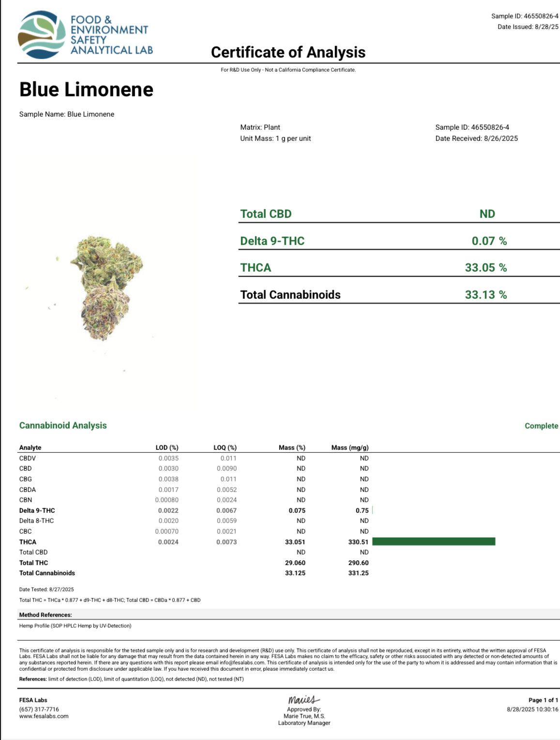This screenshot has height=740, width=560.
Task: Click the Mass (mg/g) column header
Action: [350, 447]
